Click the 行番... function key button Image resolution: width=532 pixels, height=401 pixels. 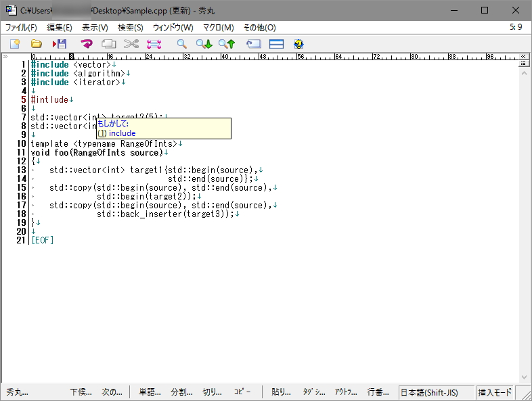click(x=378, y=392)
